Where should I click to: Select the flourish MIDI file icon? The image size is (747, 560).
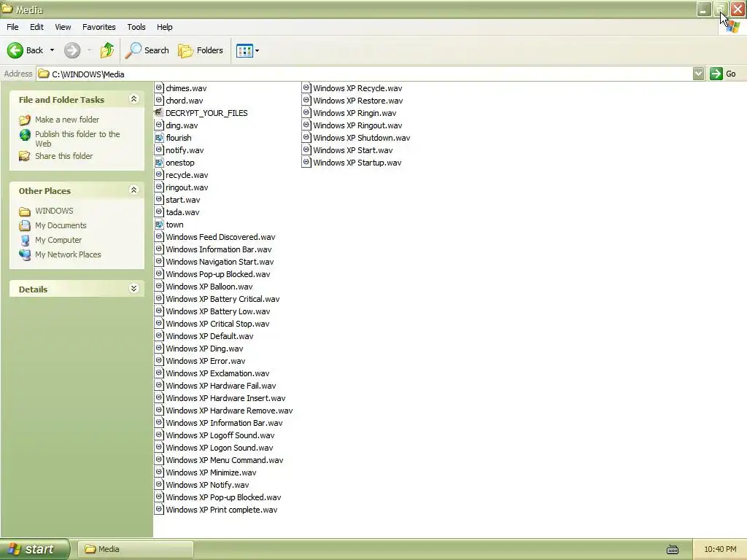pyautogui.click(x=159, y=137)
